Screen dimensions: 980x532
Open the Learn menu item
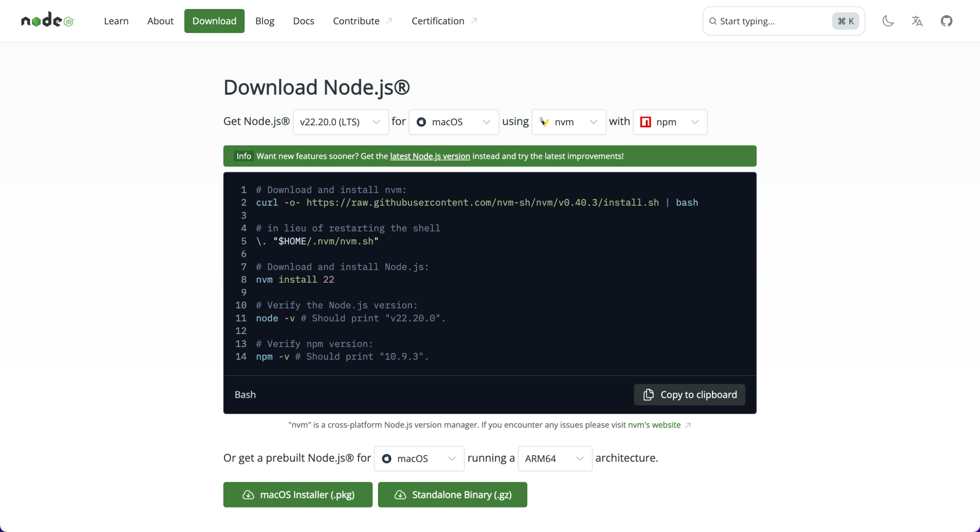pos(116,21)
